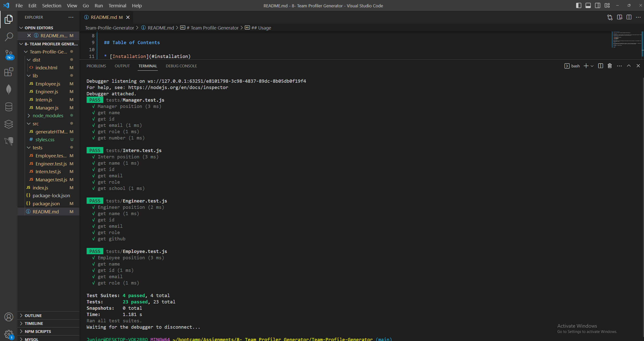Open Manager.test.js in the explorer
644x341 pixels.
51,180
